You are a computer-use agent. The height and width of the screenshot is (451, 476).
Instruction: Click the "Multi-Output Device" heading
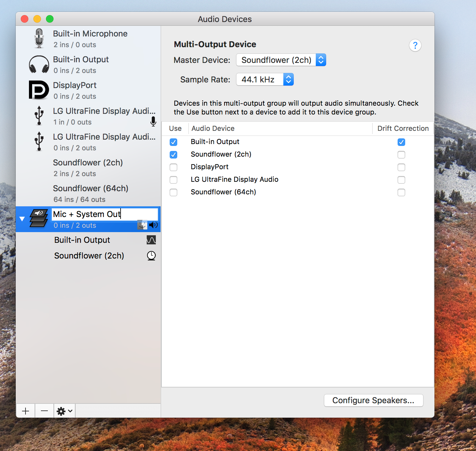coord(215,44)
